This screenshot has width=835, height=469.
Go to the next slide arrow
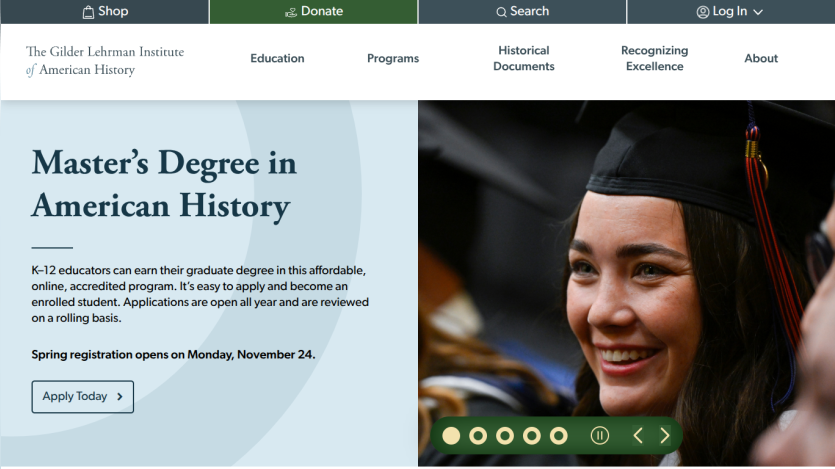click(x=665, y=436)
